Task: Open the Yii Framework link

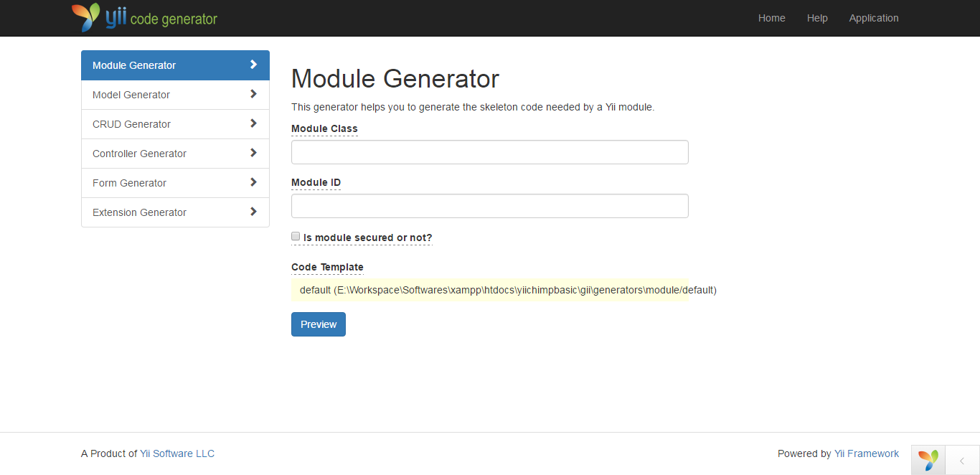Action: pyautogui.click(x=867, y=453)
